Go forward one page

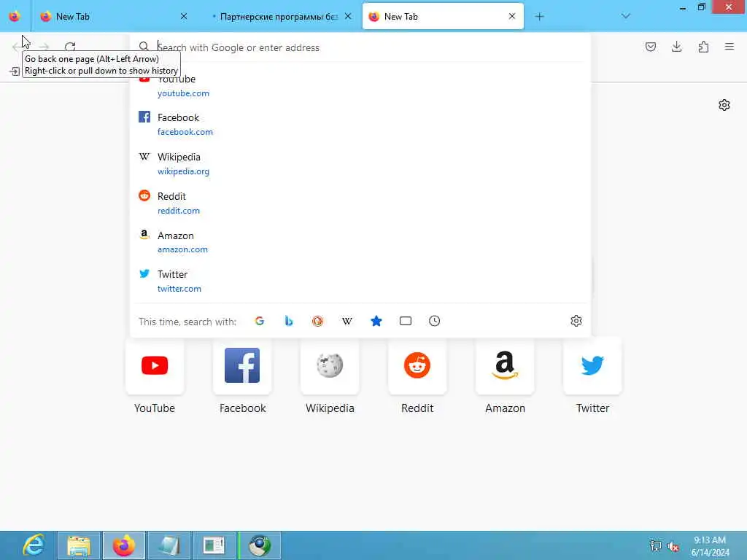click(x=44, y=47)
